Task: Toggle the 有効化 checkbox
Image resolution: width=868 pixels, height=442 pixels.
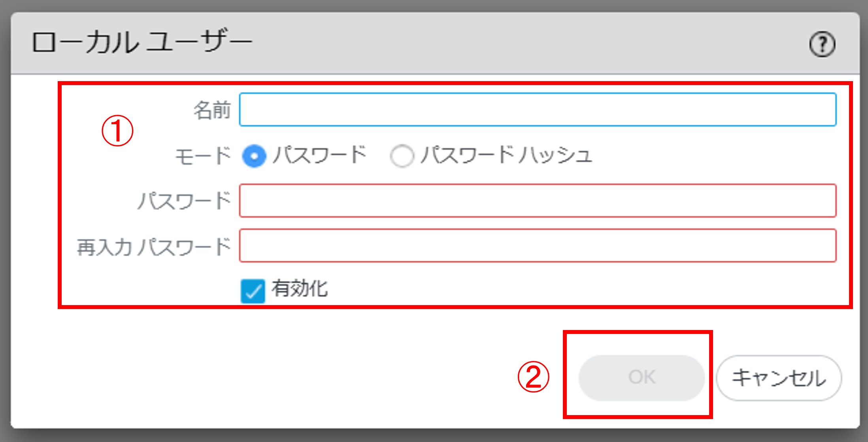Action: pyautogui.click(x=253, y=291)
